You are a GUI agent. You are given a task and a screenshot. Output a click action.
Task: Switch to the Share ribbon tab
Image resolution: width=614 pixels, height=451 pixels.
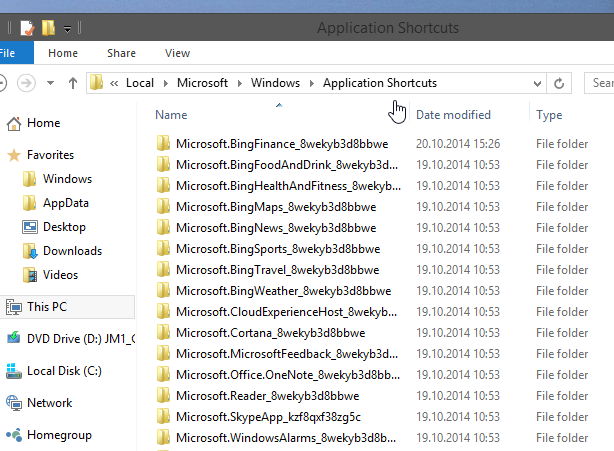click(121, 53)
